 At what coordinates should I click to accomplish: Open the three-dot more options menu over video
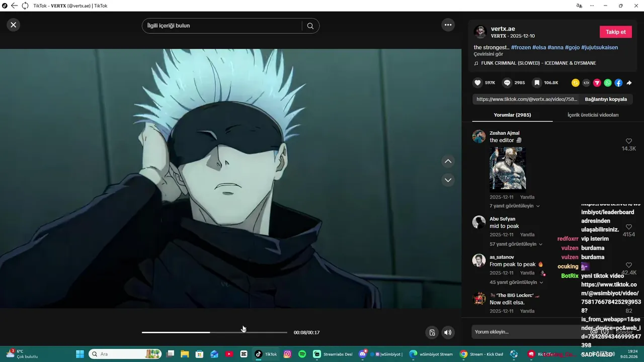(x=448, y=25)
